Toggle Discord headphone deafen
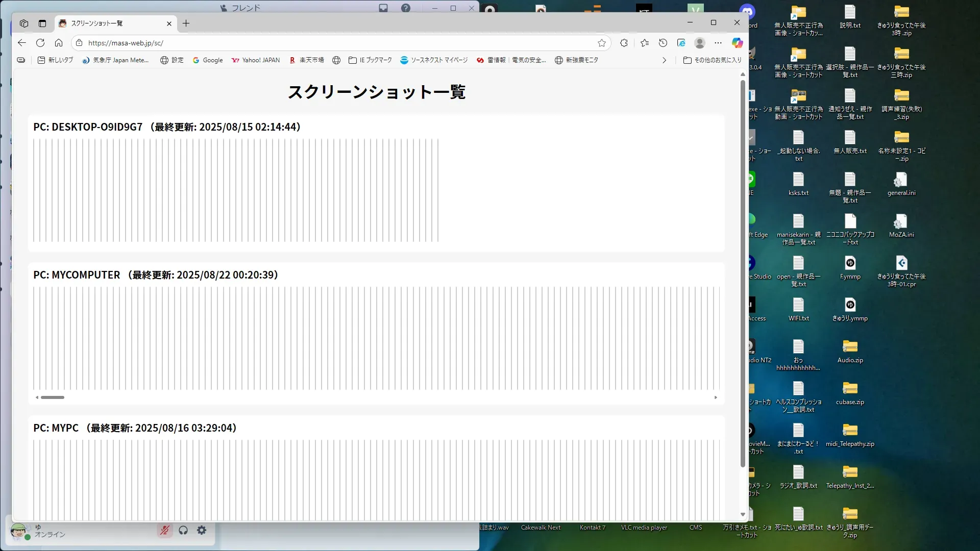980x551 pixels. tap(183, 531)
